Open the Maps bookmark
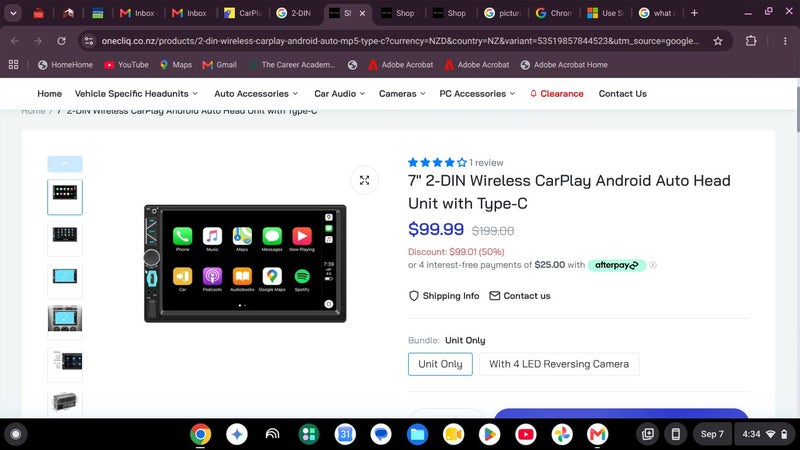Viewport: 800px width, 450px height. (176, 65)
